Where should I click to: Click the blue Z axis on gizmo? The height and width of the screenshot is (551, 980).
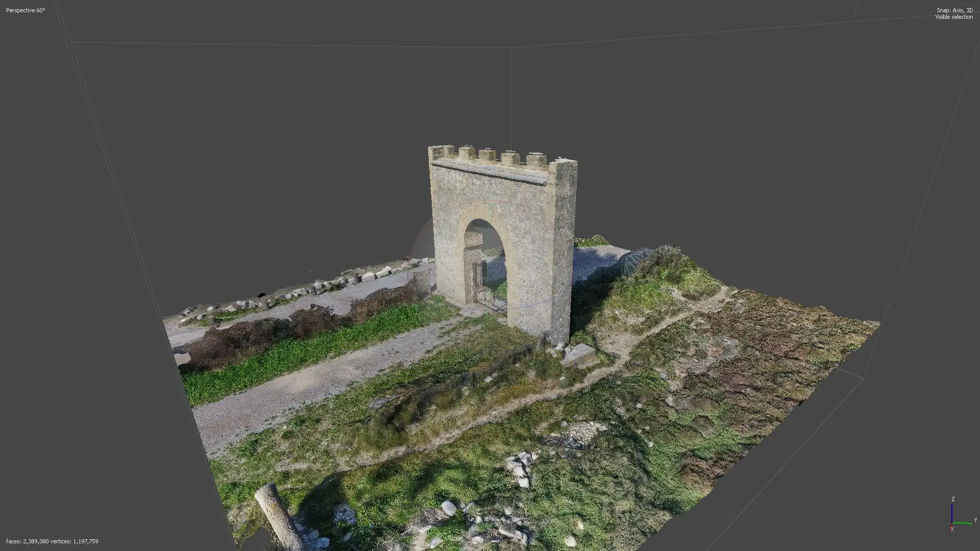click(952, 513)
